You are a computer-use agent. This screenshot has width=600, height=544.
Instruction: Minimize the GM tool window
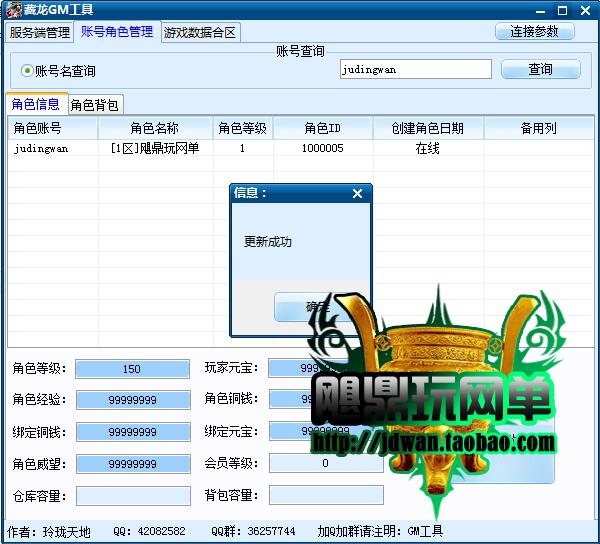[x=542, y=10]
